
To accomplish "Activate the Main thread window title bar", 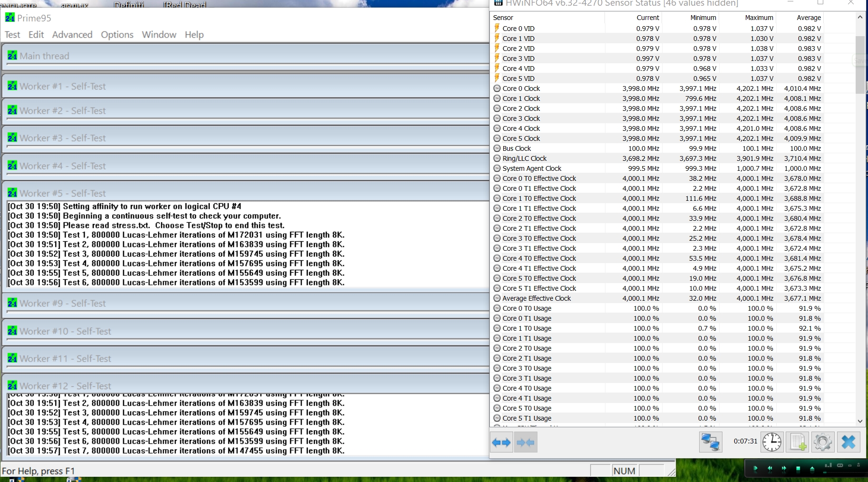I will (x=245, y=56).
